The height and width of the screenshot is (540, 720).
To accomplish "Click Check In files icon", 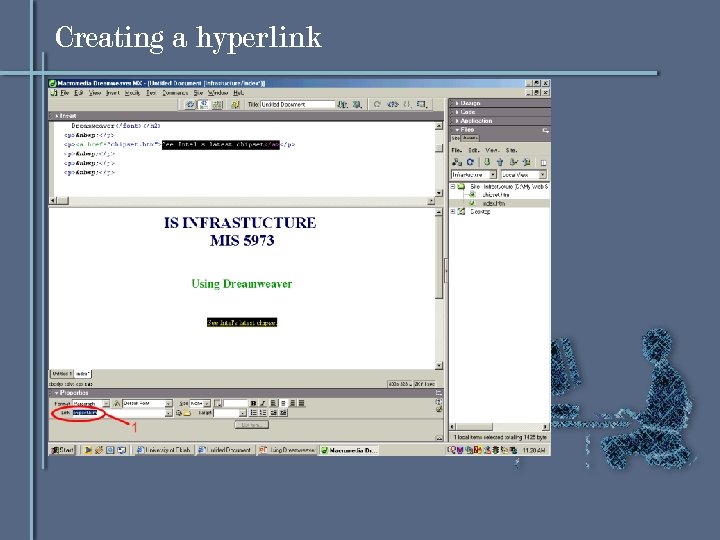I will click(x=527, y=162).
